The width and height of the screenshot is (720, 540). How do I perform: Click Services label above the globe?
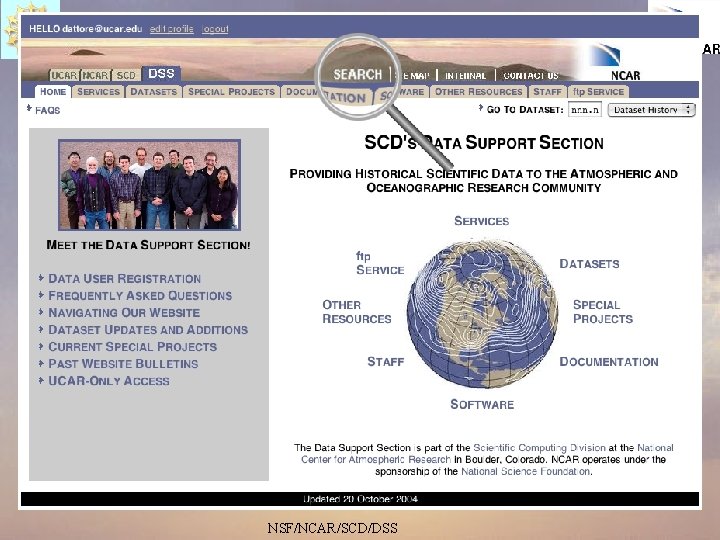(482, 221)
